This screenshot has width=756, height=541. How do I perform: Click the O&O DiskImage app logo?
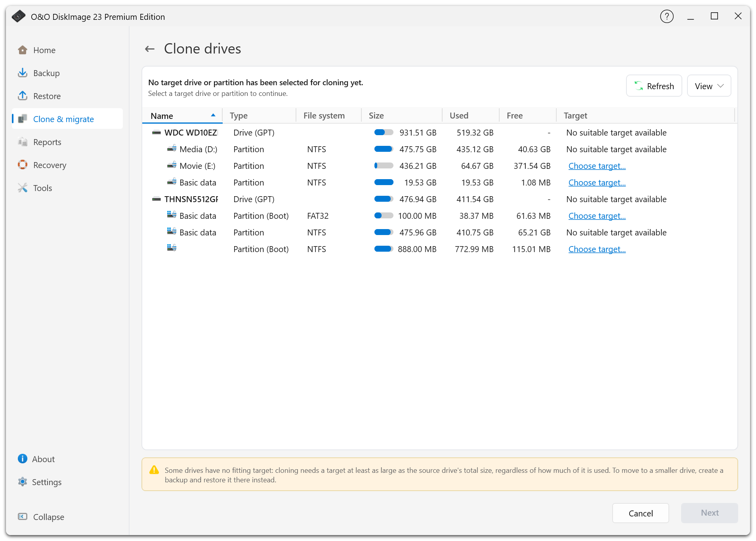(19, 17)
